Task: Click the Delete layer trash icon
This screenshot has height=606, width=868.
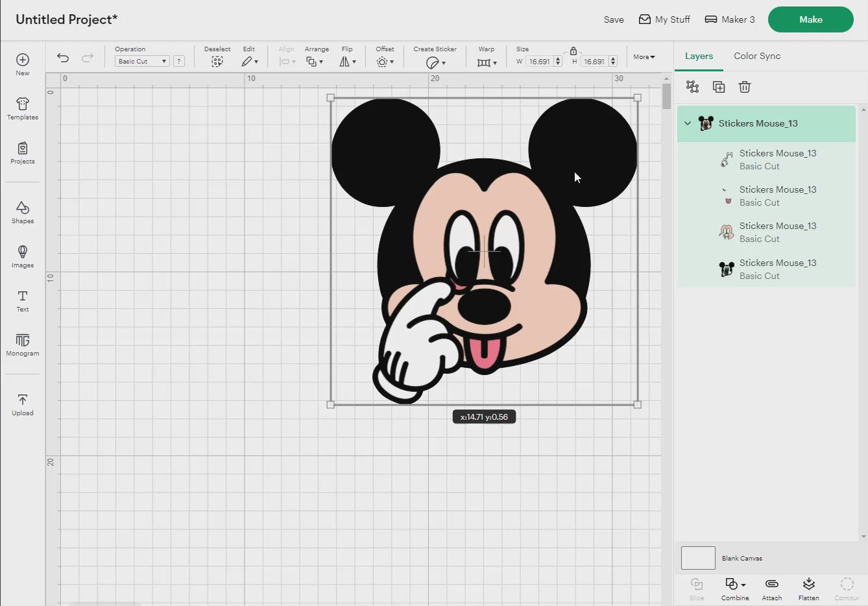Action: coord(745,87)
